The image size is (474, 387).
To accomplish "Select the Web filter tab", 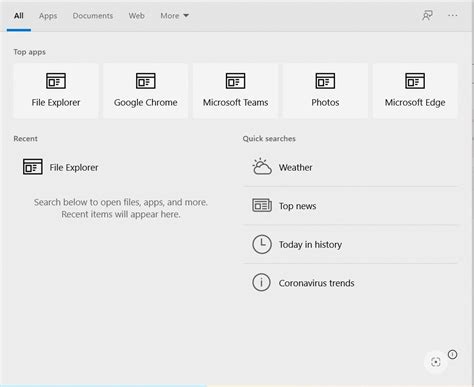I will click(x=137, y=16).
